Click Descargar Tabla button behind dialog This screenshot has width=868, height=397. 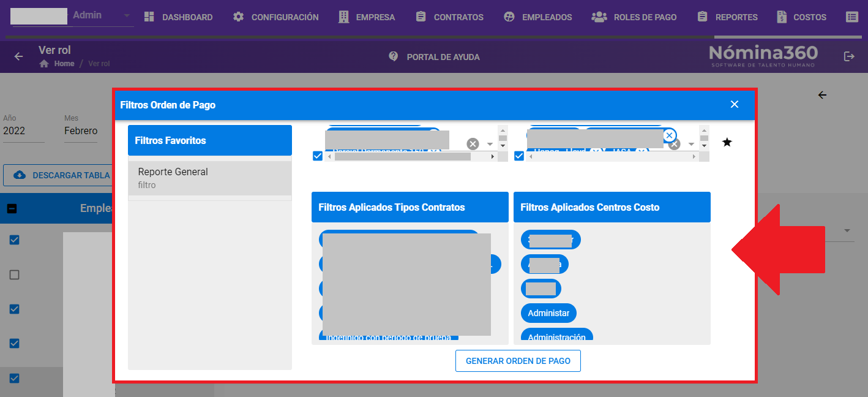click(x=58, y=175)
